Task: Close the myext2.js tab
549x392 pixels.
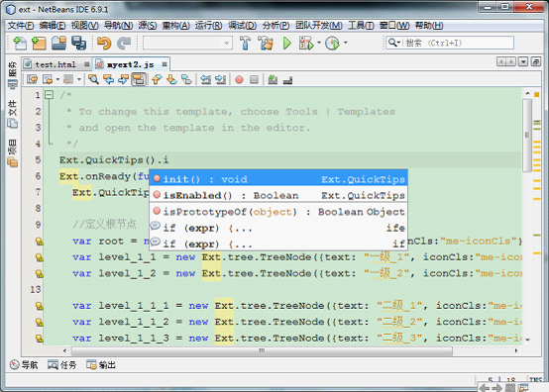Action: [165, 64]
